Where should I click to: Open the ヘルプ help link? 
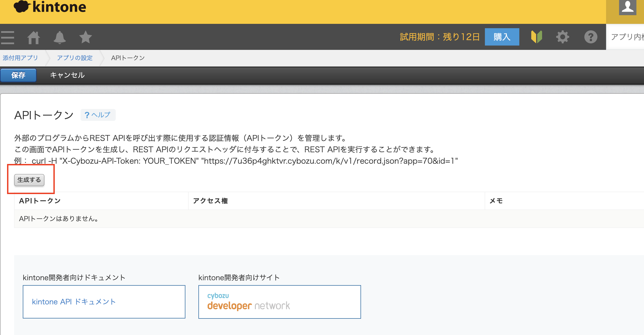(x=98, y=115)
